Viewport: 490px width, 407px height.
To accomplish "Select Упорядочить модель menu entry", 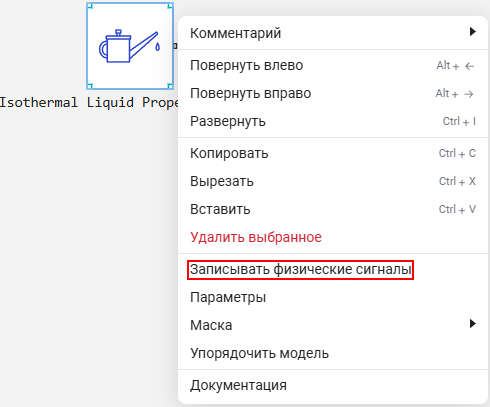I will pos(333,353).
